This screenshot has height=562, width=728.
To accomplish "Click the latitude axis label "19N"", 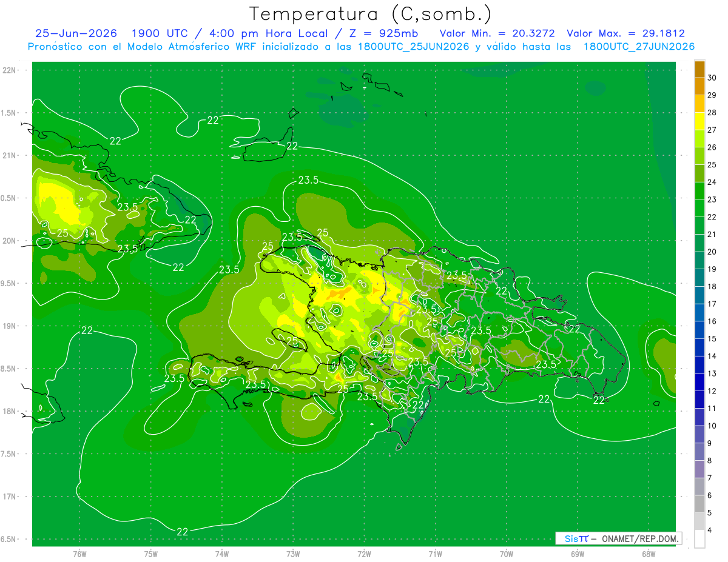I will click(x=10, y=326).
